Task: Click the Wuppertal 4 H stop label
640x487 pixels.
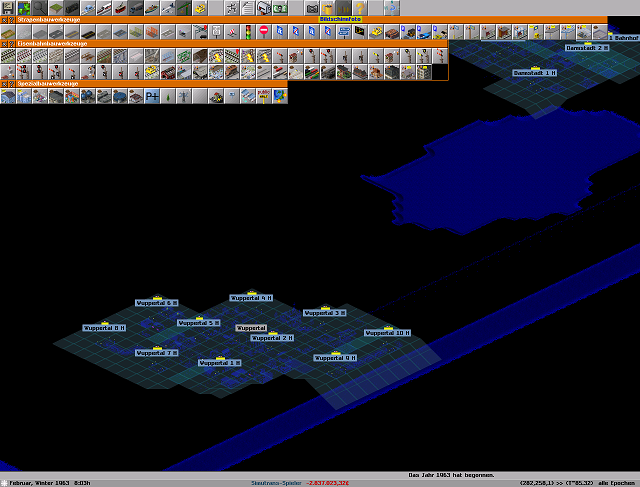Action: pos(251,298)
